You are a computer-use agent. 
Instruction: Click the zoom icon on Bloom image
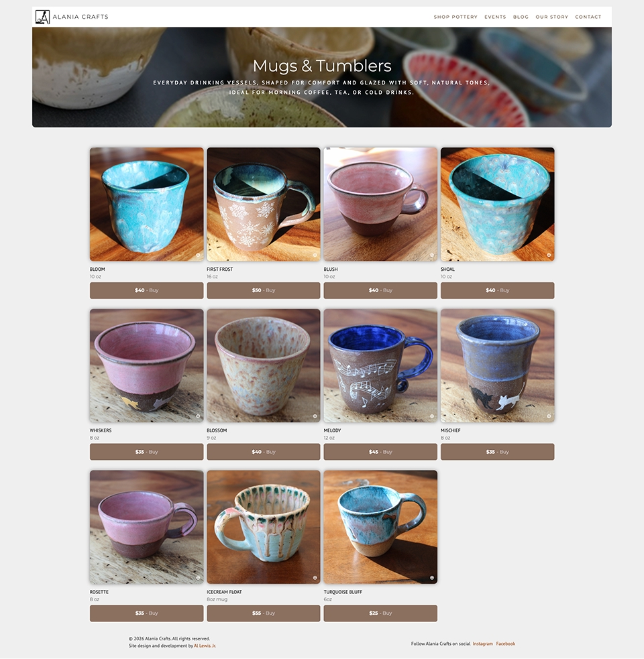198,255
